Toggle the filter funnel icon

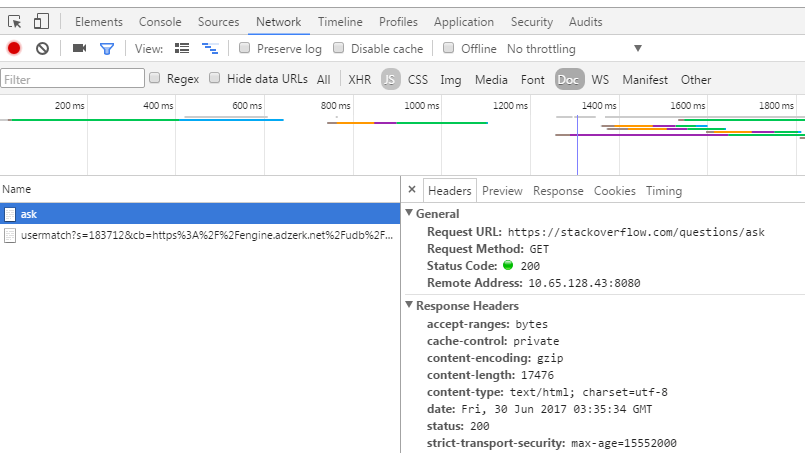click(x=107, y=48)
